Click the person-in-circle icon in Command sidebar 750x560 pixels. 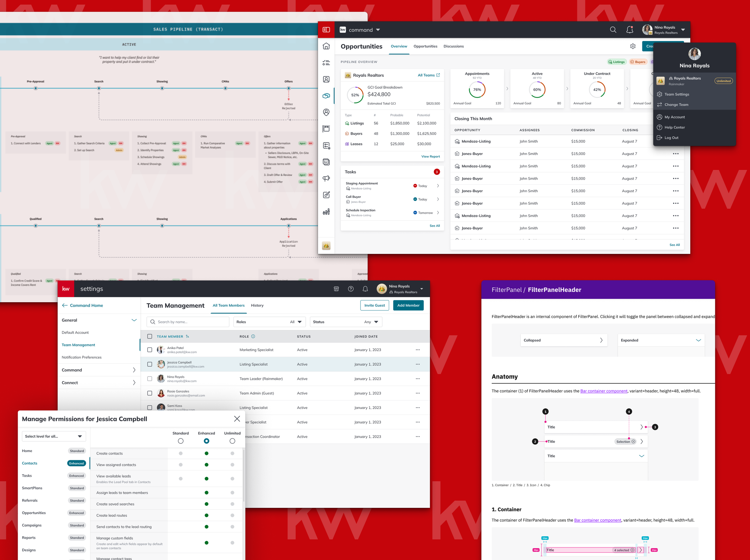[326, 112]
